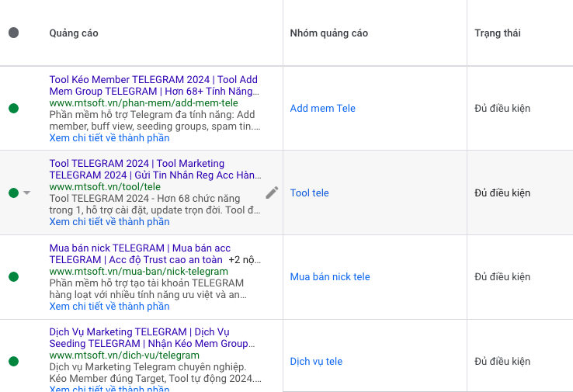
Task: Click green status dot for Tool tele ad
Action: click(13, 193)
